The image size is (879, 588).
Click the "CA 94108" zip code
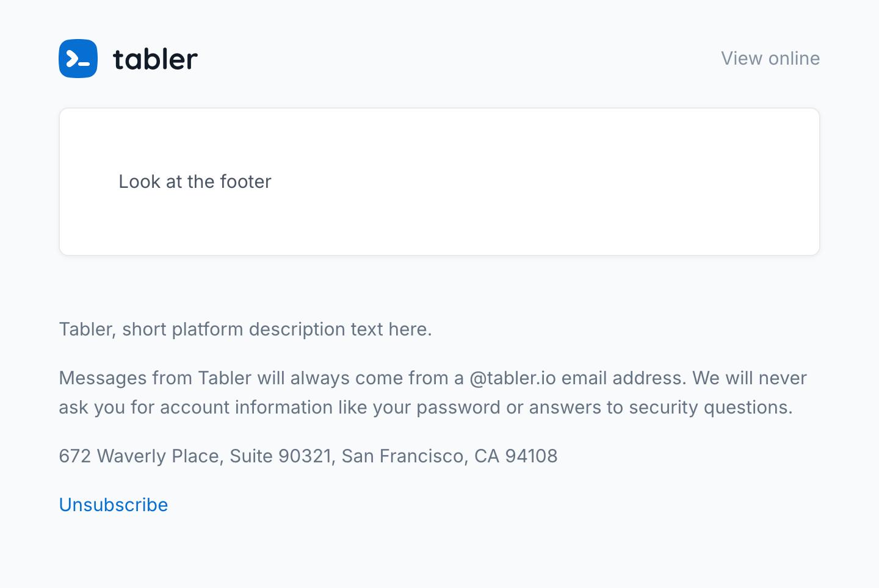(x=516, y=456)
